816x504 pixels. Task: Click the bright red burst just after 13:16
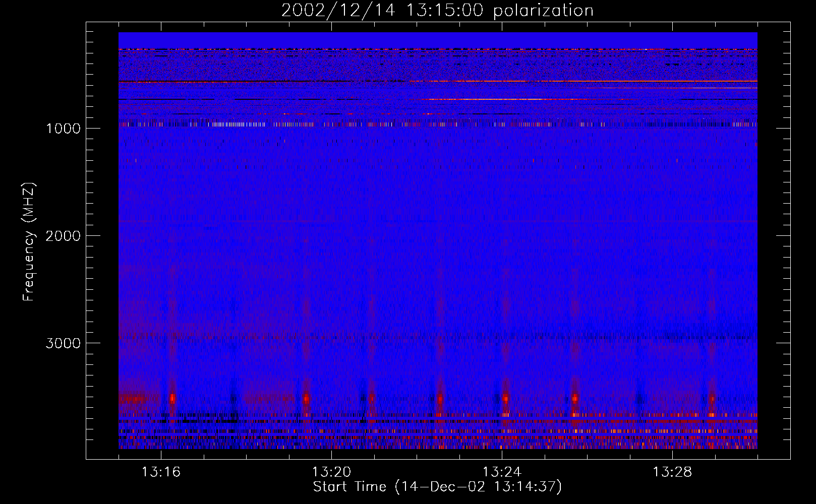click(x=172, y=399)
